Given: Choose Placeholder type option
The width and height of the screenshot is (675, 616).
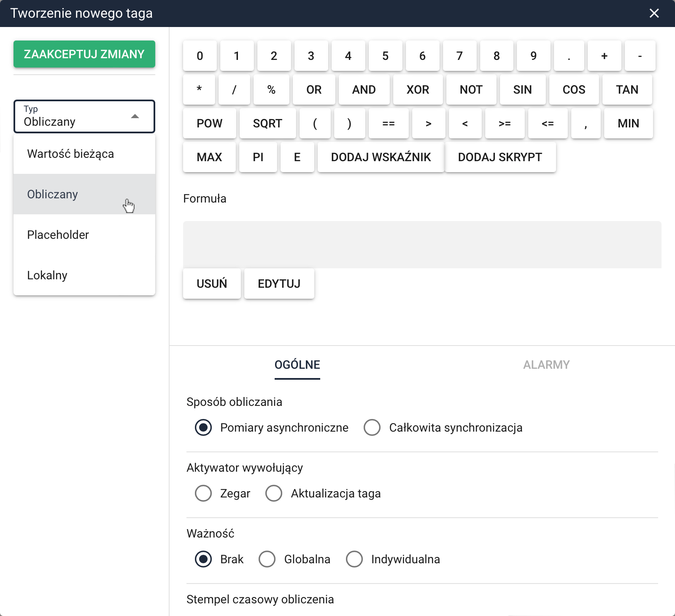Looking at the screenshot, I should (x=84, y=235).
